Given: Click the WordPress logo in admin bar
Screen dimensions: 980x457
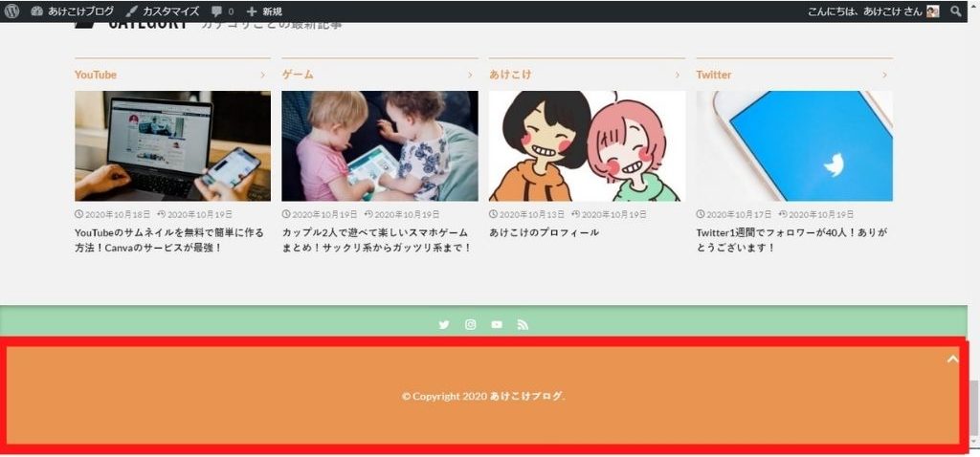Looking at the screenshot, I should (x=11, y=11).
